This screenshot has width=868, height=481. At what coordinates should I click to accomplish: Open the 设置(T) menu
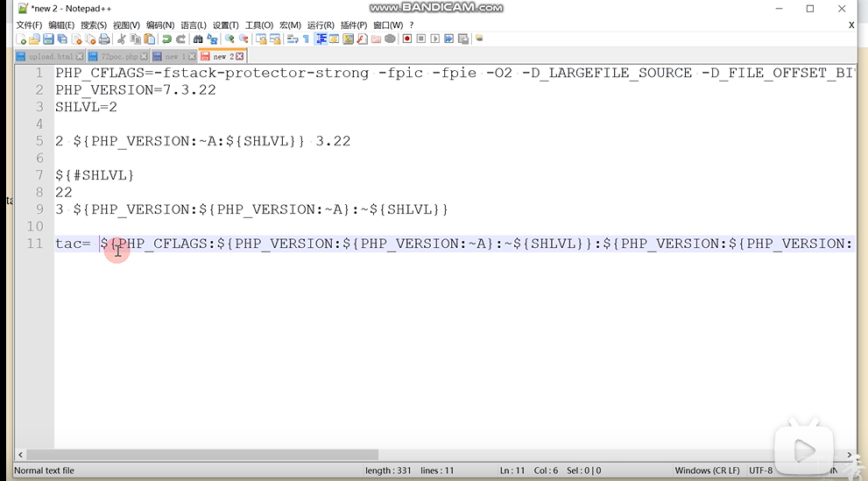pos(225,25)
